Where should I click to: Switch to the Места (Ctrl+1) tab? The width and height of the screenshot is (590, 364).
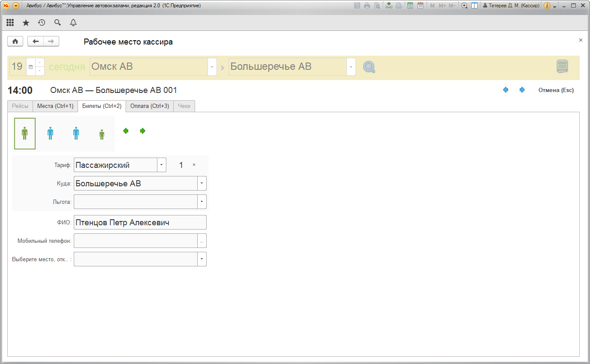pos(55,106)
